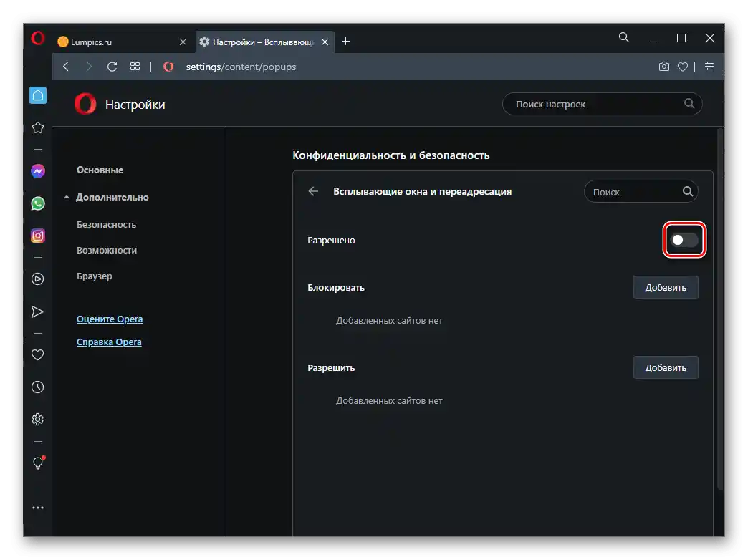Expand the sidebar three-dots menu
Image resolution: width=748 pixels, height=560 pixels.
click(x=38, y=508)
